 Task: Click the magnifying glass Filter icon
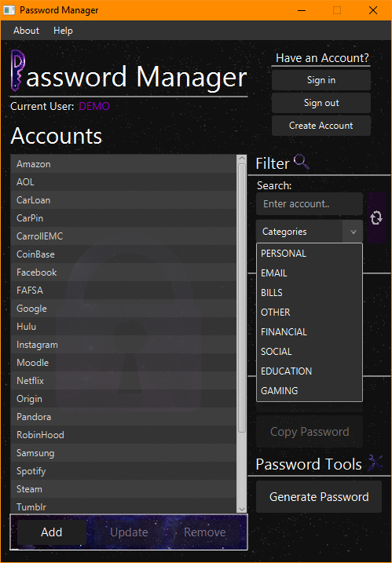click(301, 162)
